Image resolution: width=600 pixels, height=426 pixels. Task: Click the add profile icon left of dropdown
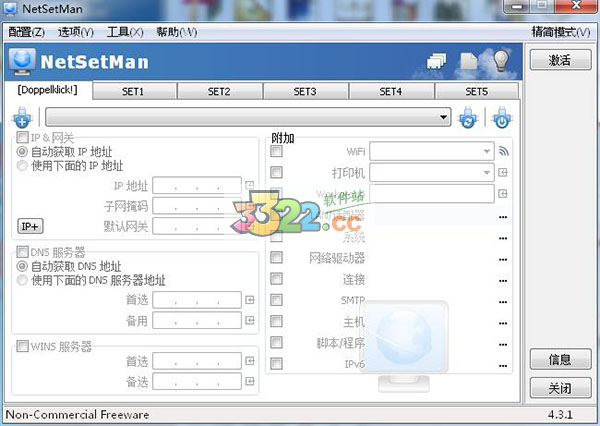click(21, 119)
